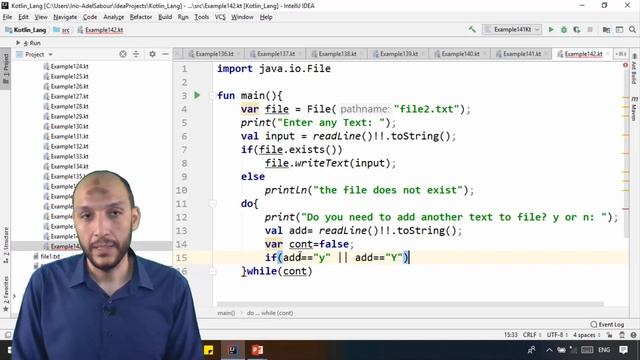Click the rightmost status bar notification icon

(633, 335)
